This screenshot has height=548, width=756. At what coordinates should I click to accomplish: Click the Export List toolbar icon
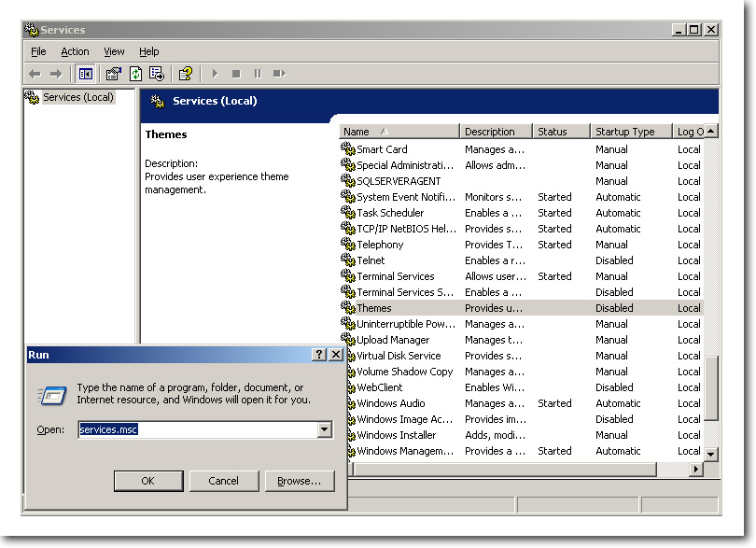point(157,74)
